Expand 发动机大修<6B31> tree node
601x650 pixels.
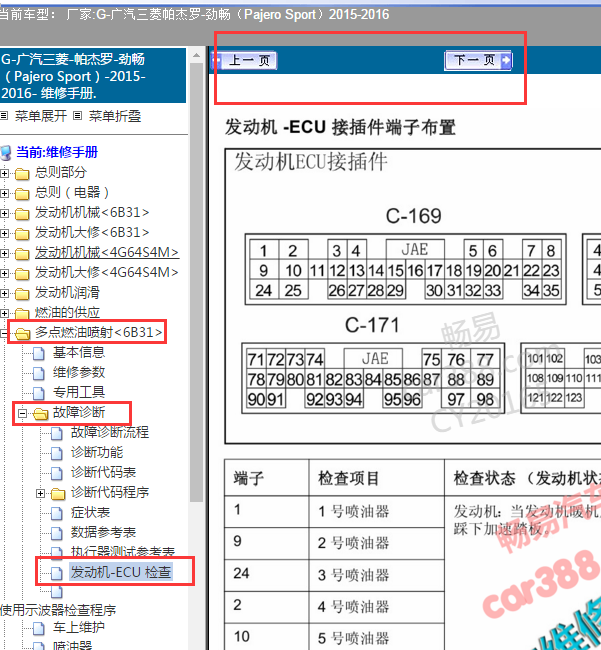click(4, 233)
